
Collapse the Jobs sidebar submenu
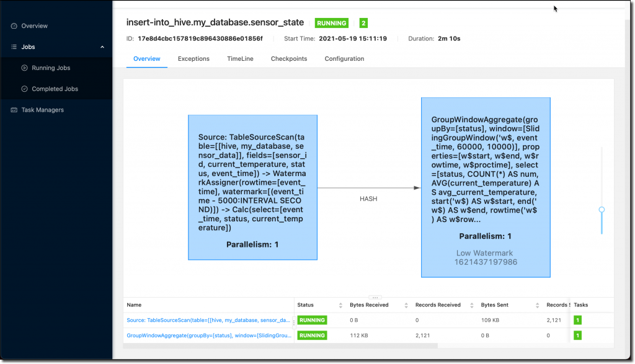tap(102, 47)
